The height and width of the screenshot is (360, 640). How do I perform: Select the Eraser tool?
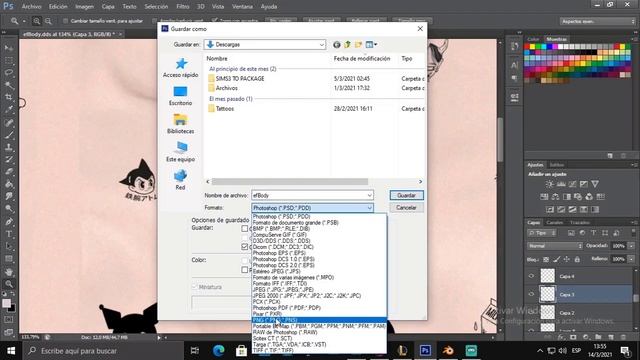coord(9,171)
